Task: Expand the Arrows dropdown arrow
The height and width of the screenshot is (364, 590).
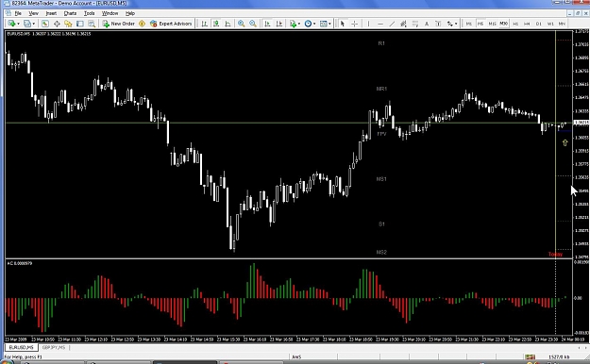Action: point(456,24)
